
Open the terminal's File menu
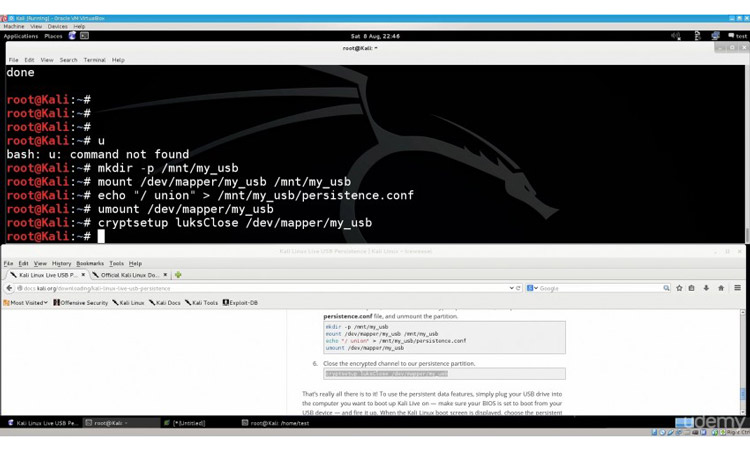point(13,60)
